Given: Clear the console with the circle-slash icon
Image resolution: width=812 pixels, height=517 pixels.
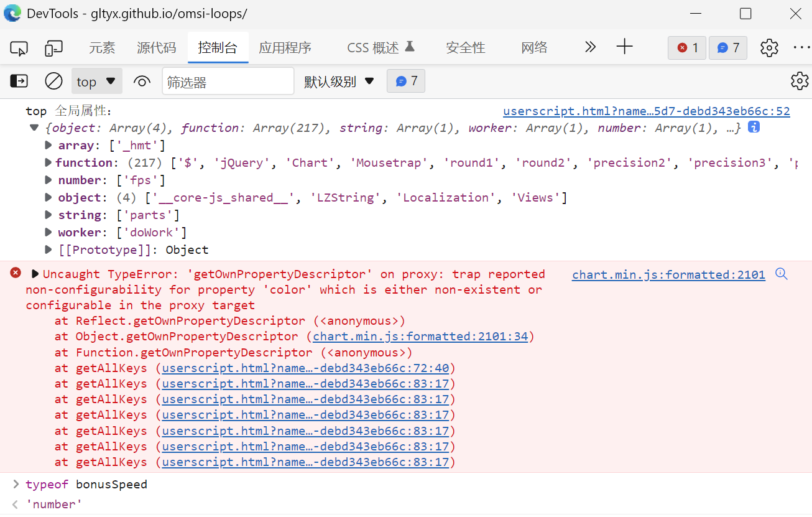Looking at the screenshot, I should (54, 81).
